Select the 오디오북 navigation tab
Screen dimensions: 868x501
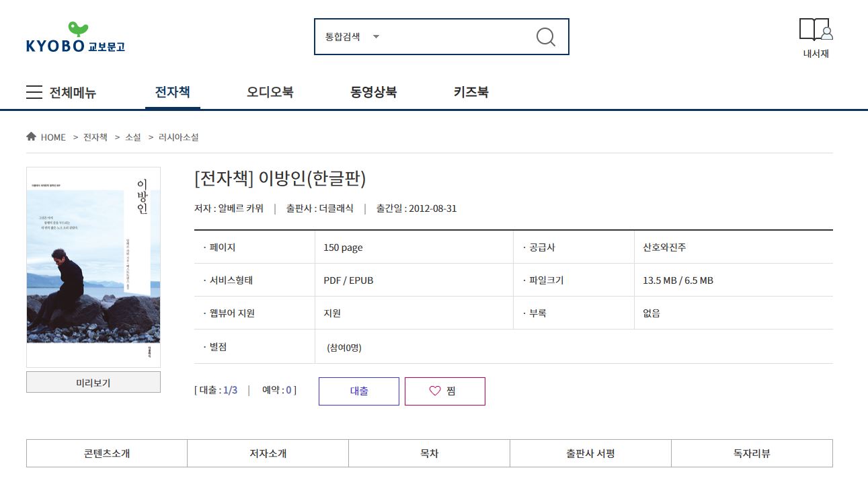[270, 92]
